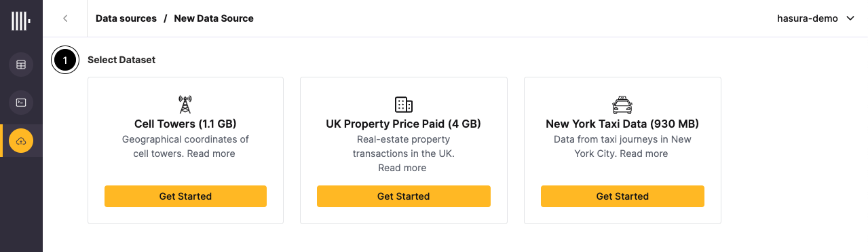Open Read more link for taxi data

click(644, 154)
